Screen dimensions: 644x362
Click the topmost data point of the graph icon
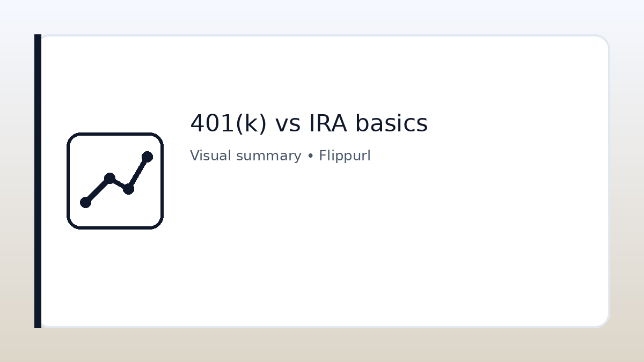coord(147,156)
